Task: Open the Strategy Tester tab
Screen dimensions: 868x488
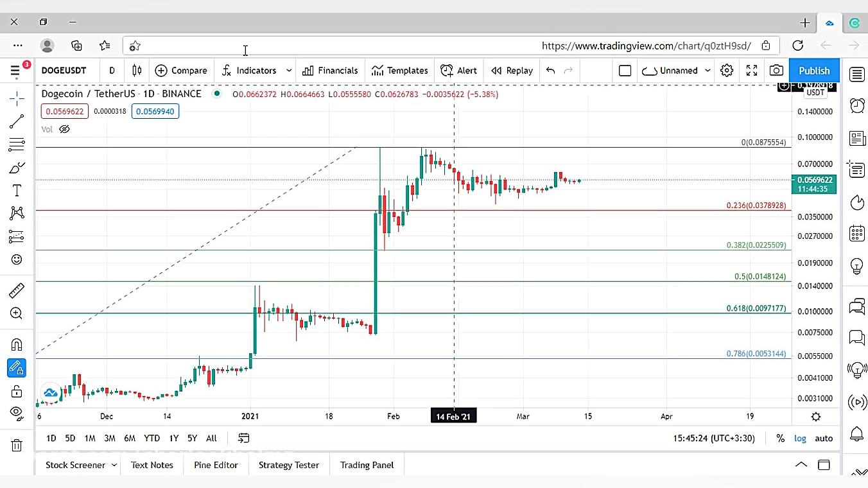Action: (289, 465)
